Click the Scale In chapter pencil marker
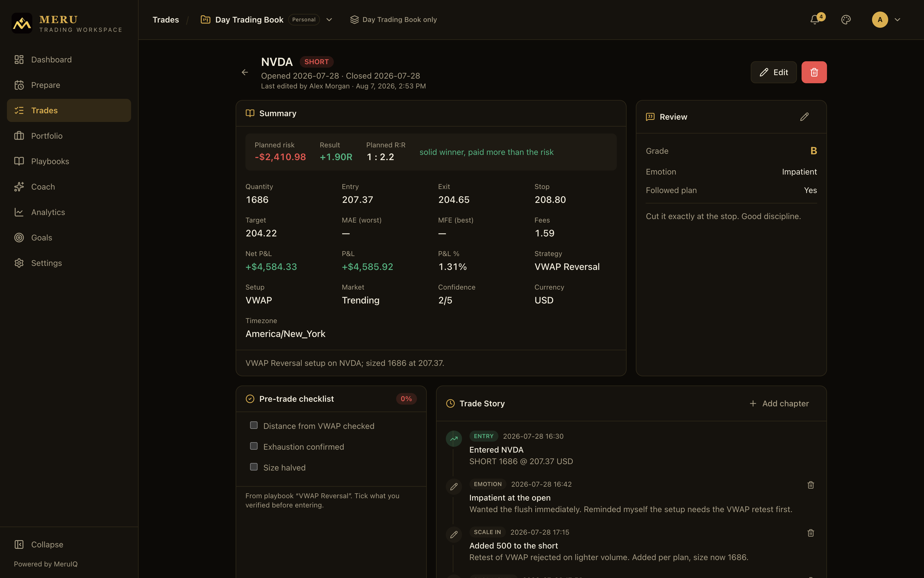924x578 pixels. (454, 534)
